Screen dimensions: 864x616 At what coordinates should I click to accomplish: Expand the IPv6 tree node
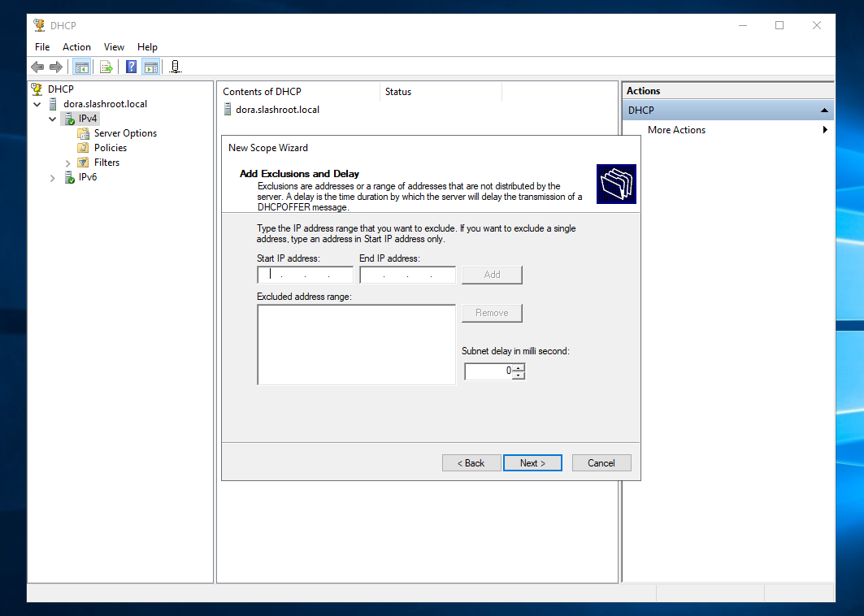click(x=53, y=177)
